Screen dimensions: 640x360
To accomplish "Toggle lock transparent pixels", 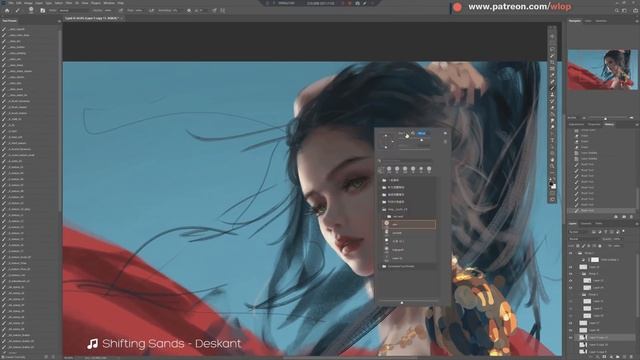I will coord(578,246).
